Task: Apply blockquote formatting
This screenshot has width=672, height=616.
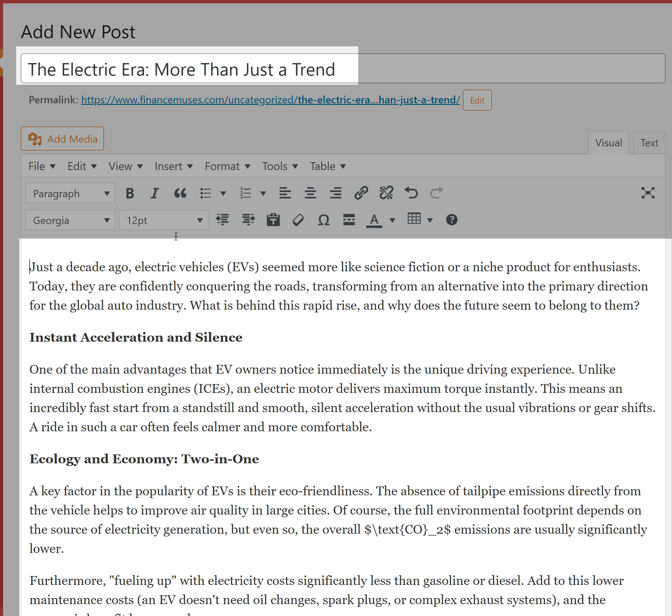Action: 180,193
